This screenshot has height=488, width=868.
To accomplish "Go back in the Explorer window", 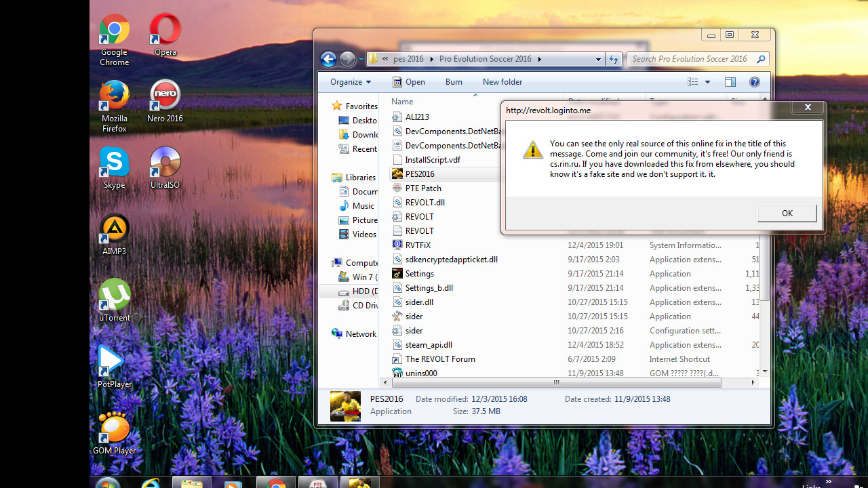I will pos(328,59).
